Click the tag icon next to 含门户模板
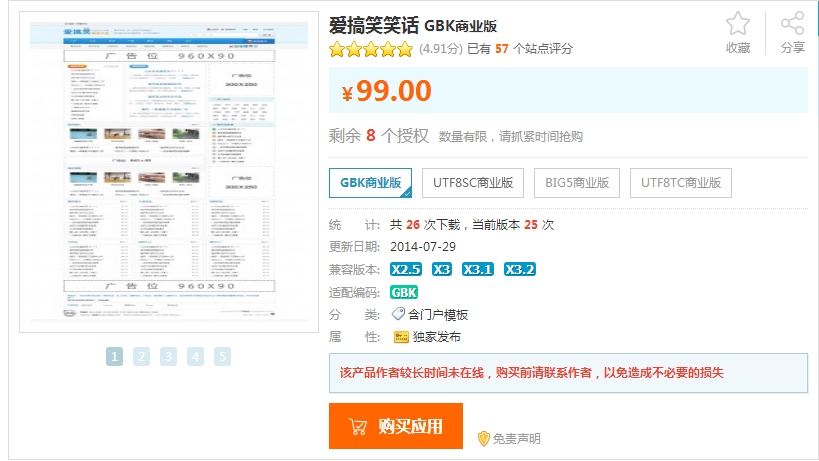819x461 pixels. click(398, 314)
